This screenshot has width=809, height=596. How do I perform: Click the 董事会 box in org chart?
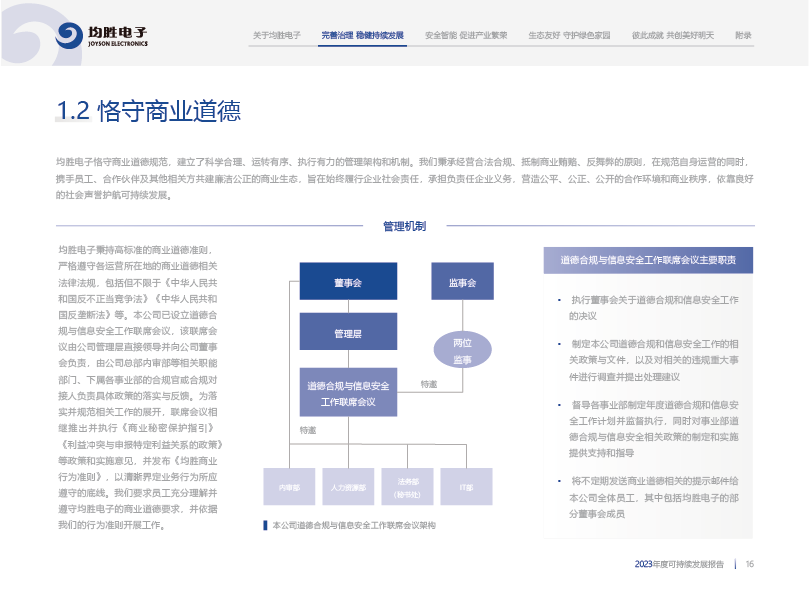pyautogui.click(x=348, y=283)
